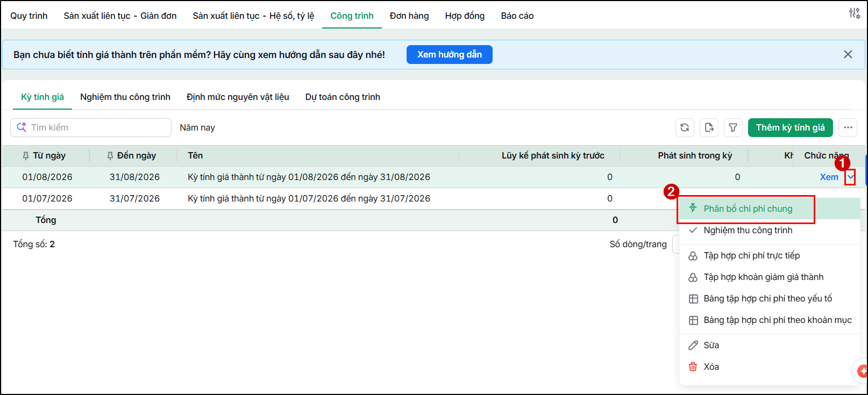This screenshot has width=868, height=395.
Task: Go to the Hợp đồng tab
Action: coord(465,16)
